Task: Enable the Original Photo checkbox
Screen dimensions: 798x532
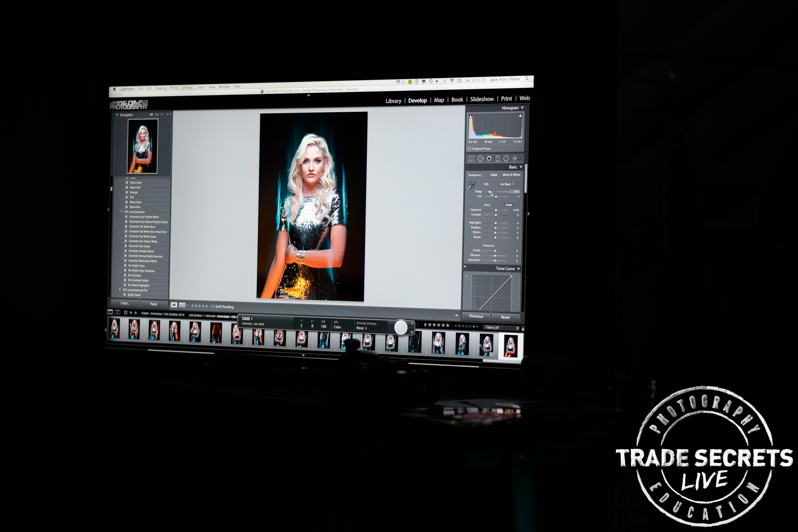Action: tap(470, 149)
